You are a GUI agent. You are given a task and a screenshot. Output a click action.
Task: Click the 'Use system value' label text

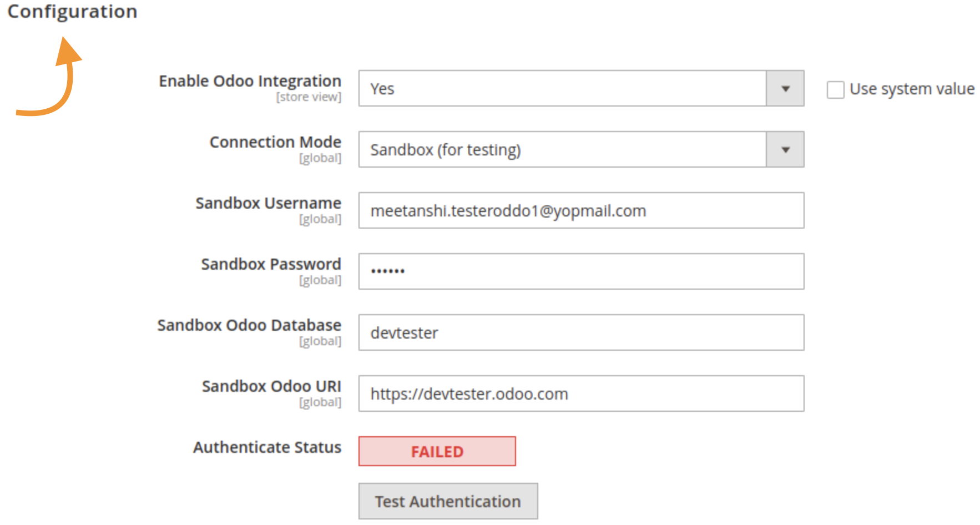tap(912, 89)
